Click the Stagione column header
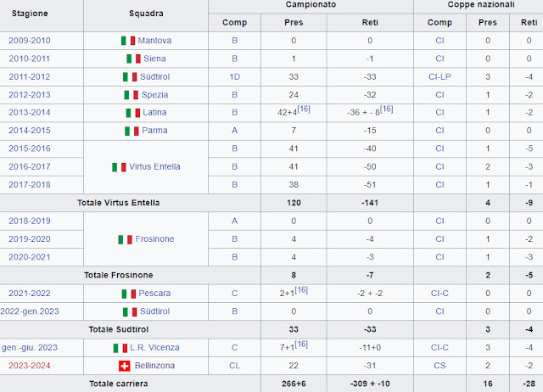Viewport: 543px width, 392px height. pyautogui.click(x=30, y=14)
